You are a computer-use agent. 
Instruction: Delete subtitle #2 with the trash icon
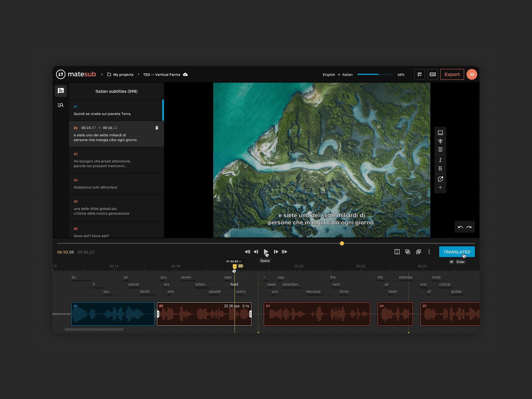point(157,128)
